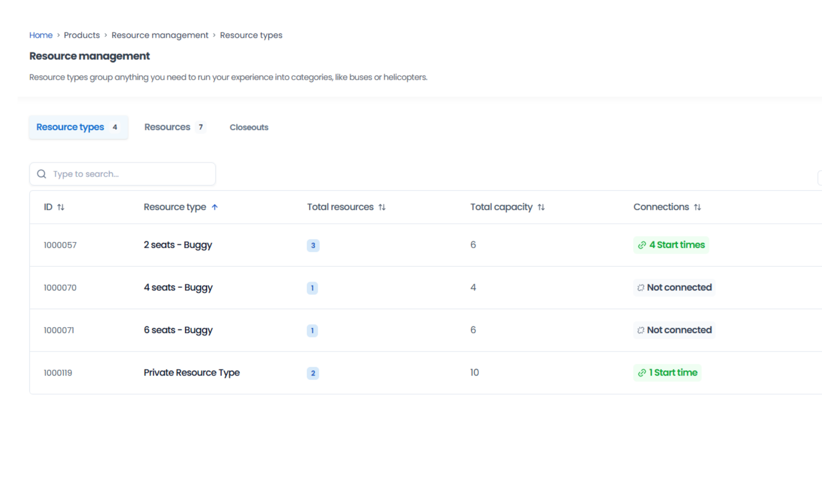
Task: Click the Resource type ascending sort arrow
Action: [215, 207]
